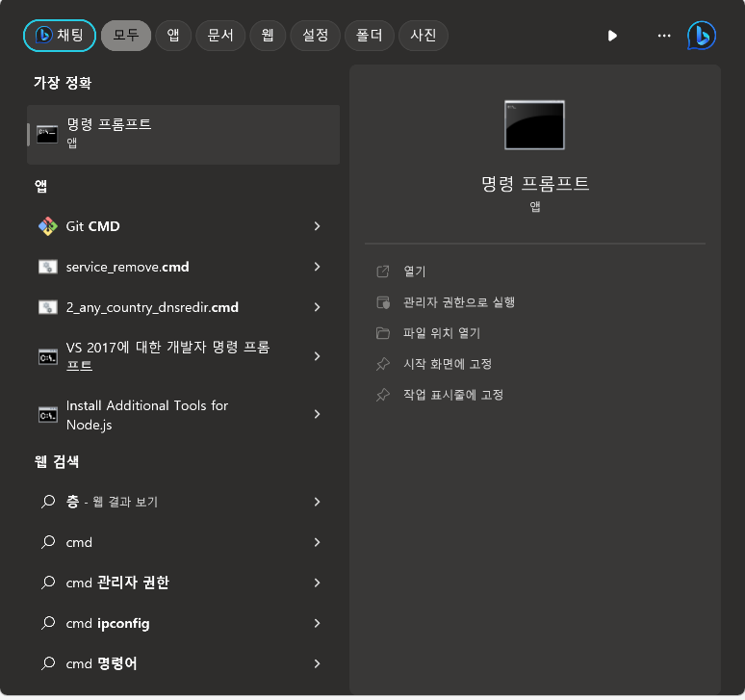Click the pin icon beside 시작 화면에 고정

pyautogui.click(x=383, y=364)
